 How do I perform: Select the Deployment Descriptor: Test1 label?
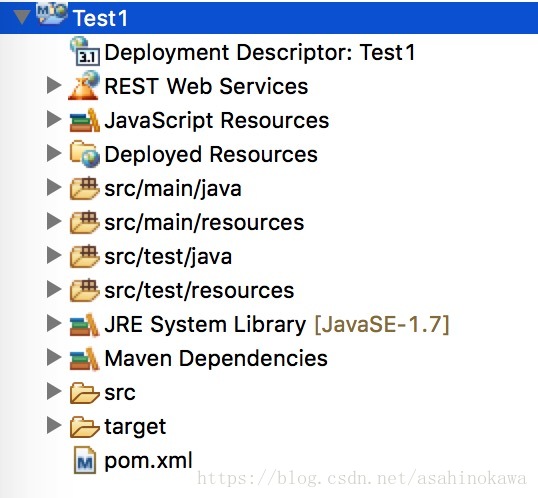click(260, 52)
